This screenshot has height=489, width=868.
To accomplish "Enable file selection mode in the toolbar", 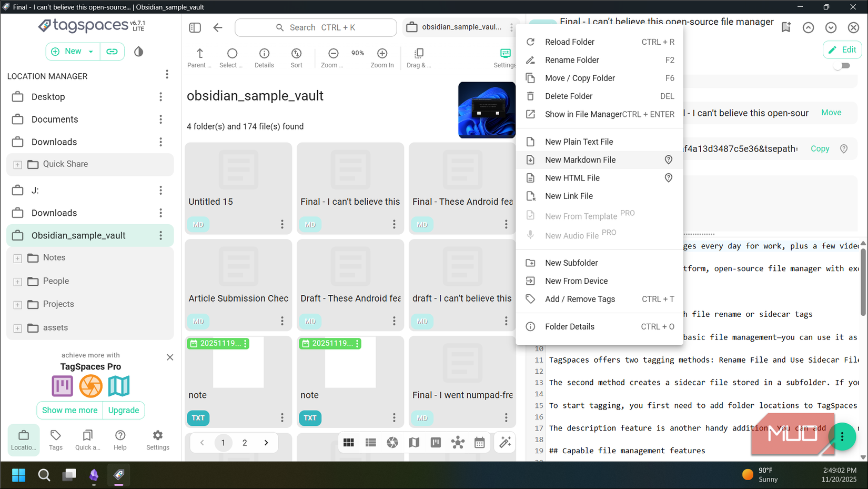I will click(231, 57).
